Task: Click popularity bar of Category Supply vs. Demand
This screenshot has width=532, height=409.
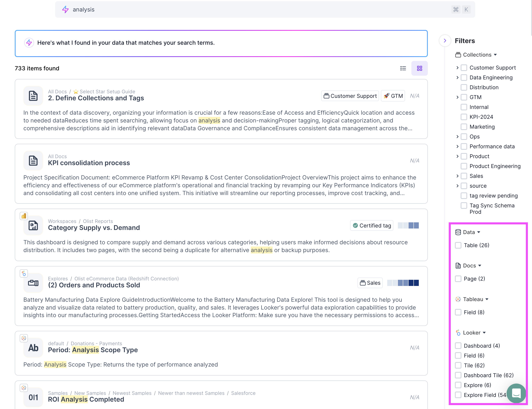Action: tap(408, 225)
